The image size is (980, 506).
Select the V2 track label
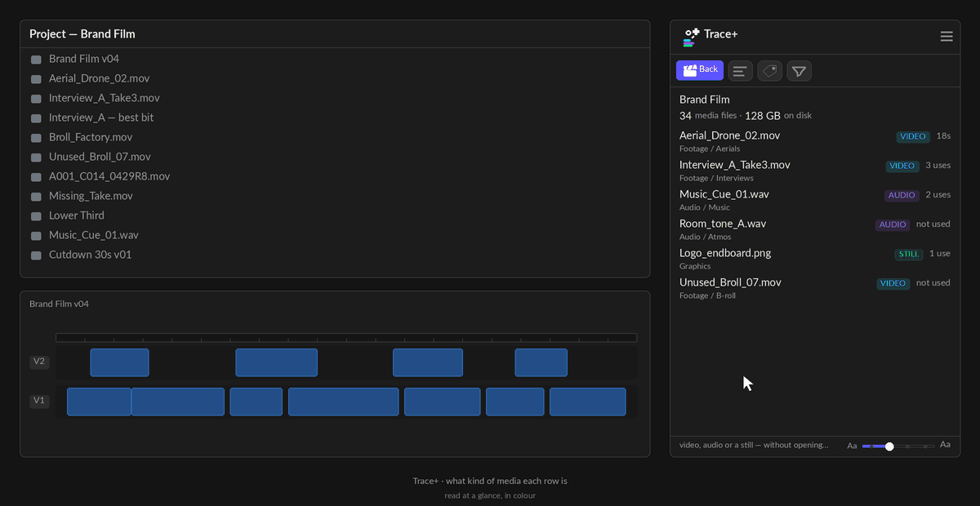point(39,362)
